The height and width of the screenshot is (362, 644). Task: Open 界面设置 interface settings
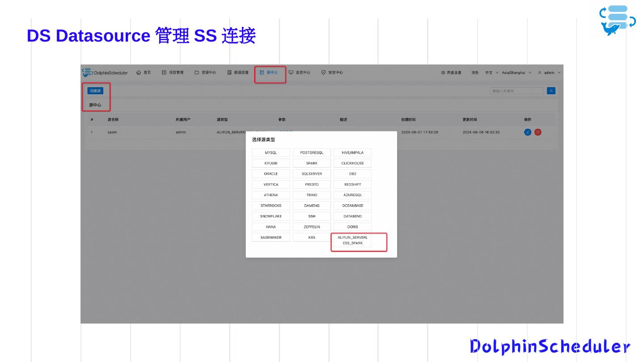[451, 72]
